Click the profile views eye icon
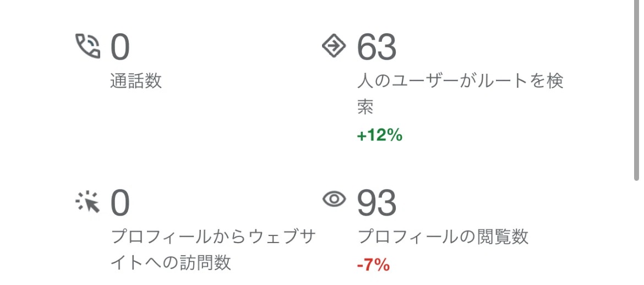 coord(334,200)
